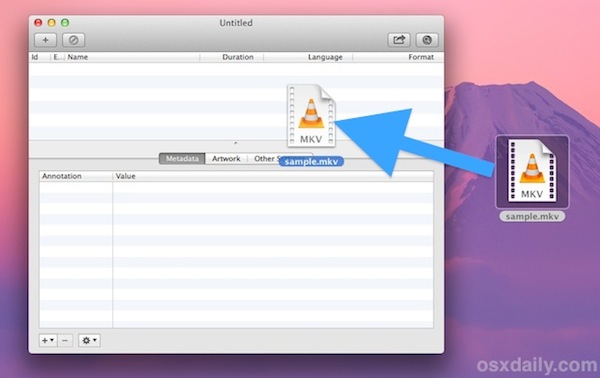This screenshot has height=378, width=600.
Task: Open the add annotation plus dropdown
Action: pos(48,340)
